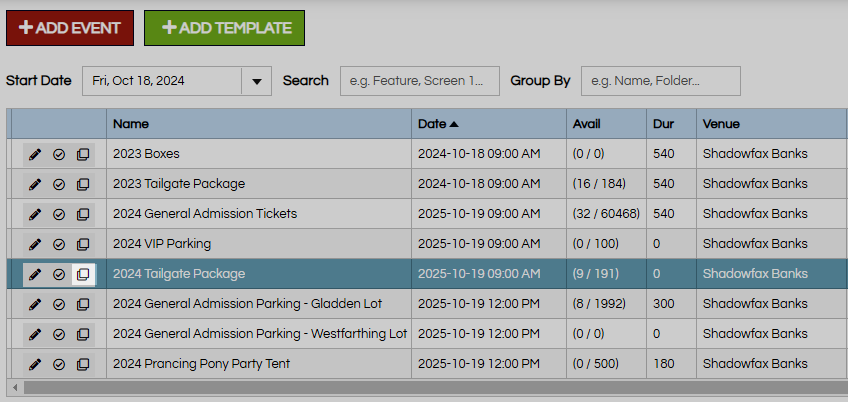Copy the 2024 General Admission Parking - Gladden Lot event
This screenshot has height=402, width=848.
tap(83, 304)
